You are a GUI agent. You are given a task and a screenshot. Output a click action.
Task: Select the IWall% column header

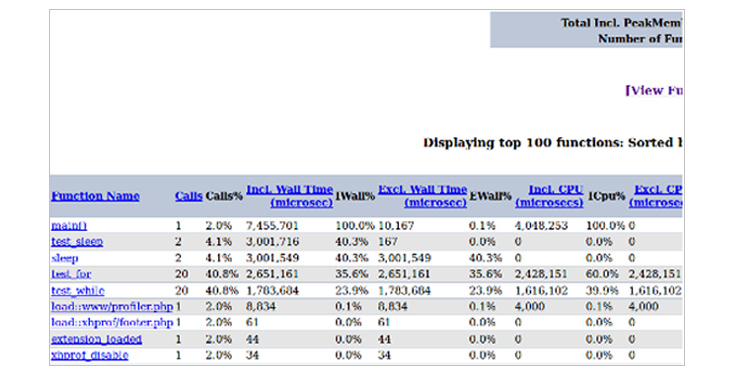[355, 196]
